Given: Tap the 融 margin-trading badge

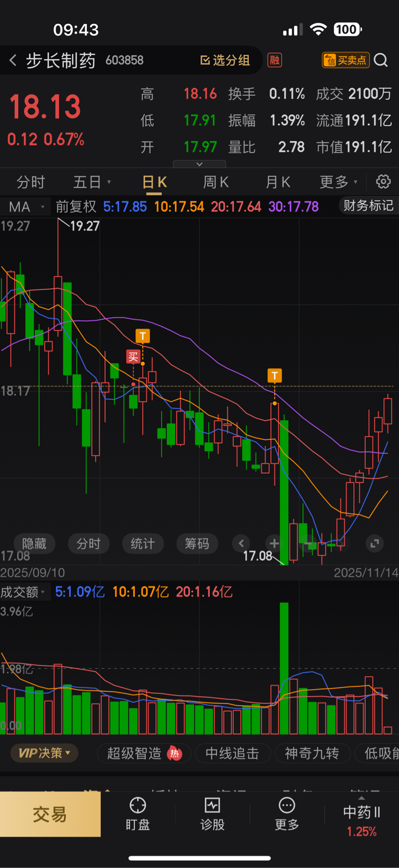Looking at the screenshot, I should coord(274,60).
